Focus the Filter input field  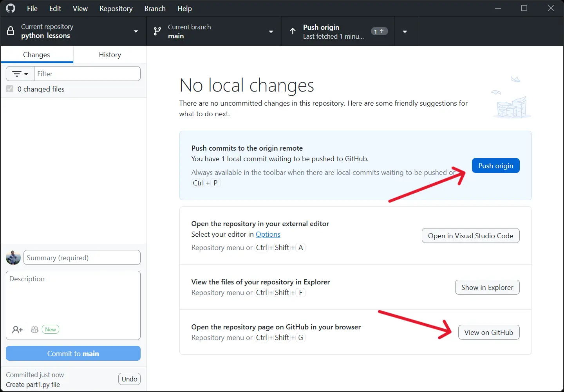click(x=87, y=74)
